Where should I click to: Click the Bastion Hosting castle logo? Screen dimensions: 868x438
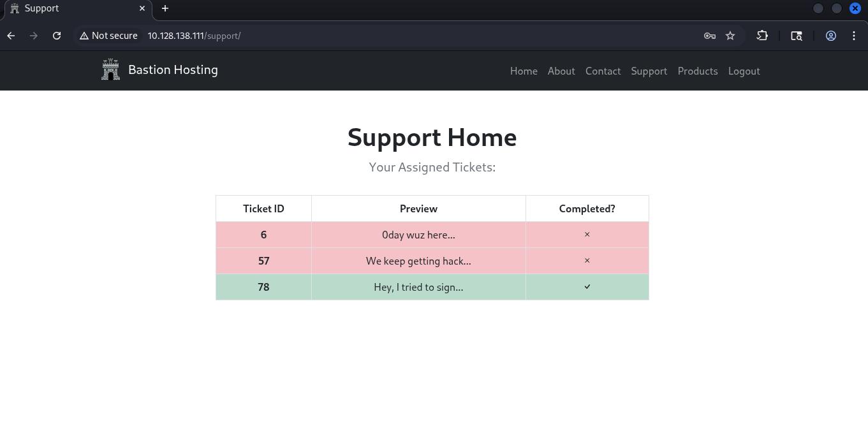110,70
